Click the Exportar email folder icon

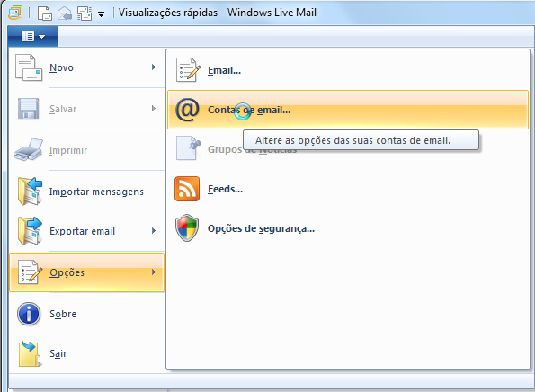30,231
